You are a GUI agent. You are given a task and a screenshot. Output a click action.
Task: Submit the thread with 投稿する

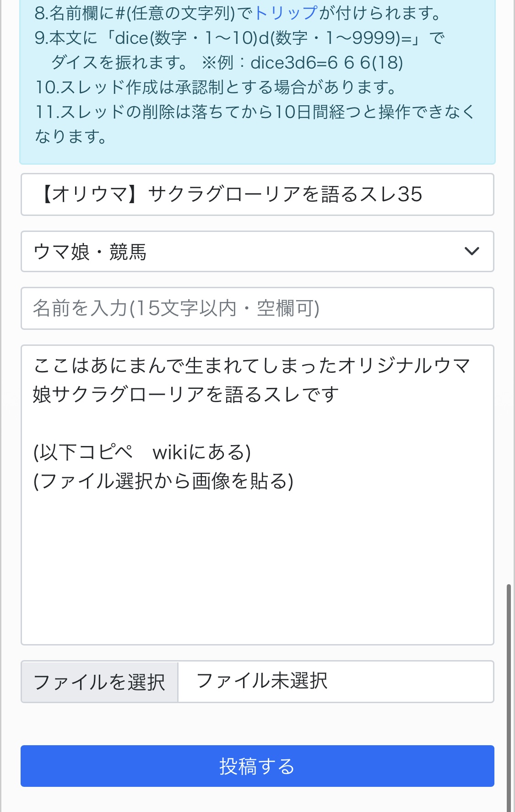(257, 766)
